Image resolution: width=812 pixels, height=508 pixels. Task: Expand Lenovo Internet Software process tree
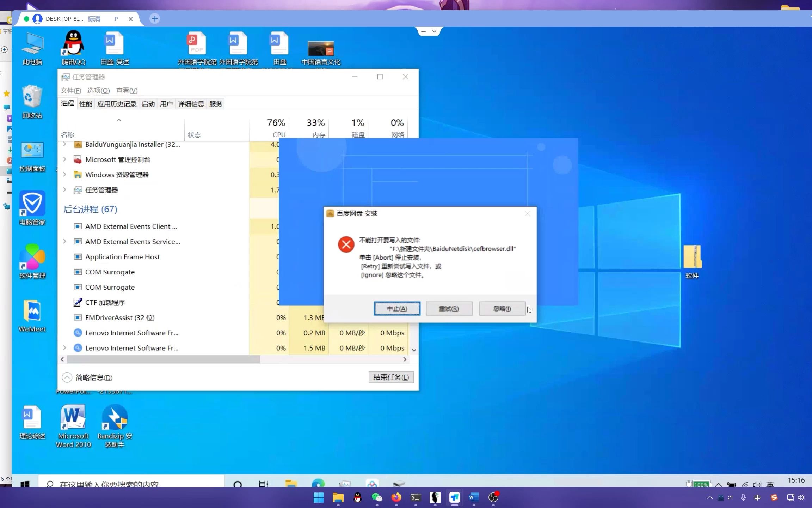coord(64,347)
